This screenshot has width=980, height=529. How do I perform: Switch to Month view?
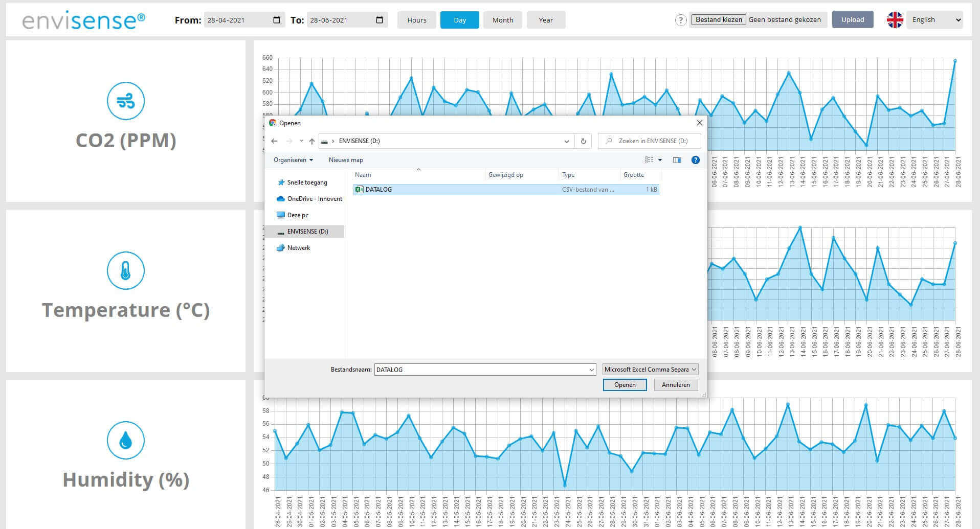(x=503, y=20)
